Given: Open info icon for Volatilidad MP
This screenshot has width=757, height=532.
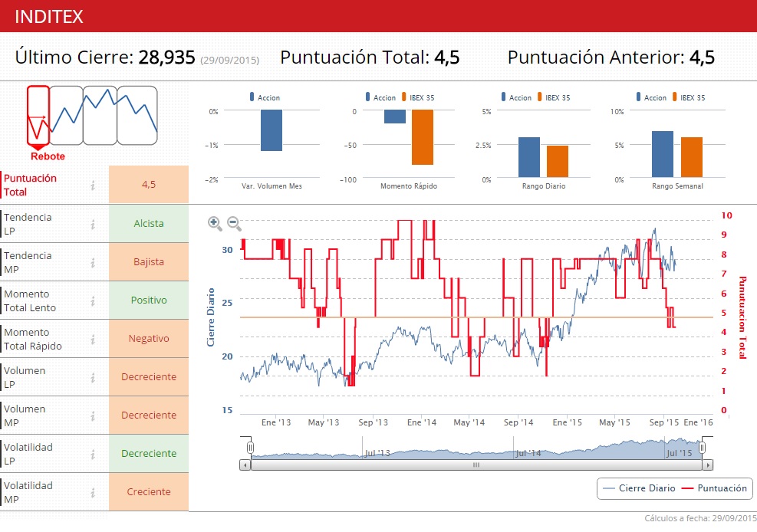Looking at the screenshot, I should coord(93,492).
